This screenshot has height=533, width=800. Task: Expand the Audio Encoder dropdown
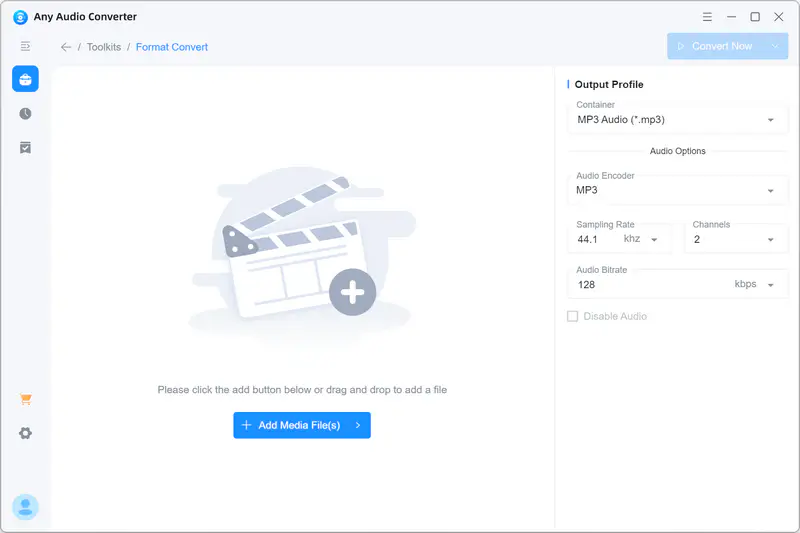(x=678, y=190)
